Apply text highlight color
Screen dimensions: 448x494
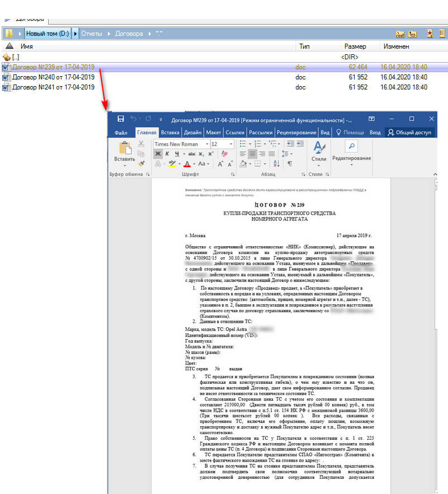(172, 163)
